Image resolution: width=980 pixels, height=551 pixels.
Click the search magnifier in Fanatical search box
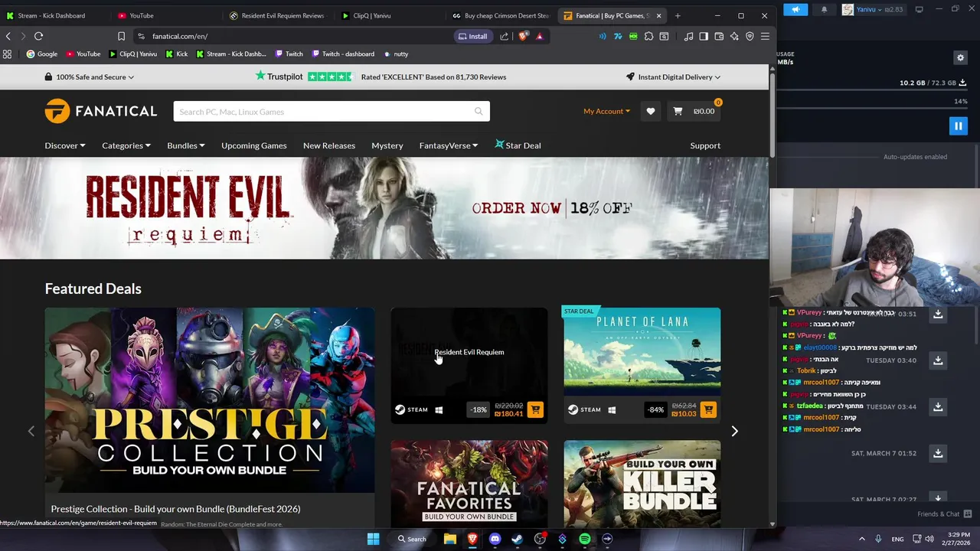pos(479,112)
